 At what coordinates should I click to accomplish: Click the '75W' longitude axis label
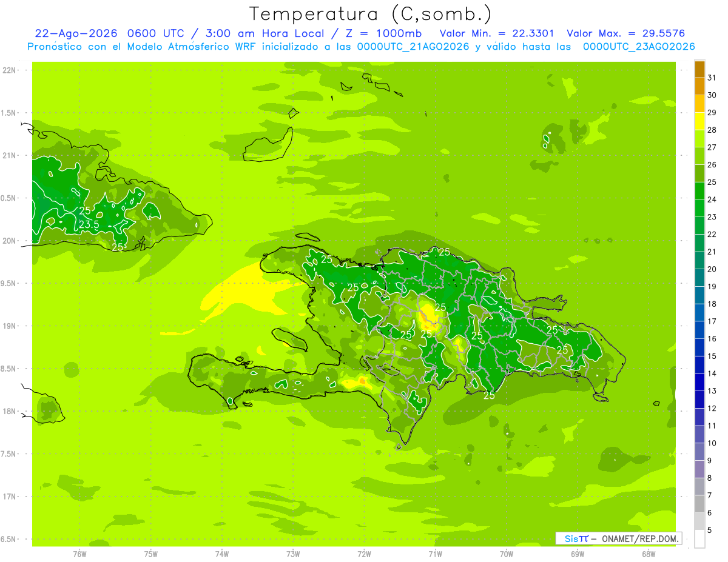pos(151,554)
